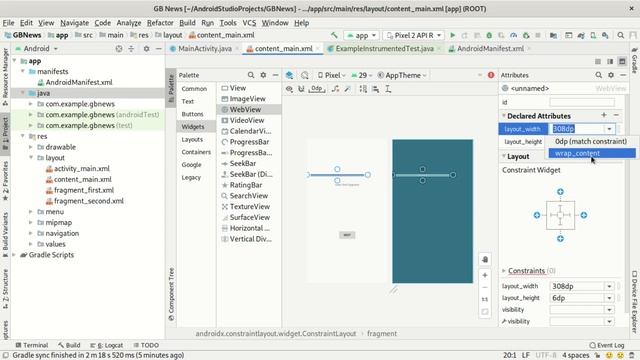Viewport: 640px width, 360px height.
Task: Expand the Gradle Scripts node
Action: tap(15, 255)
